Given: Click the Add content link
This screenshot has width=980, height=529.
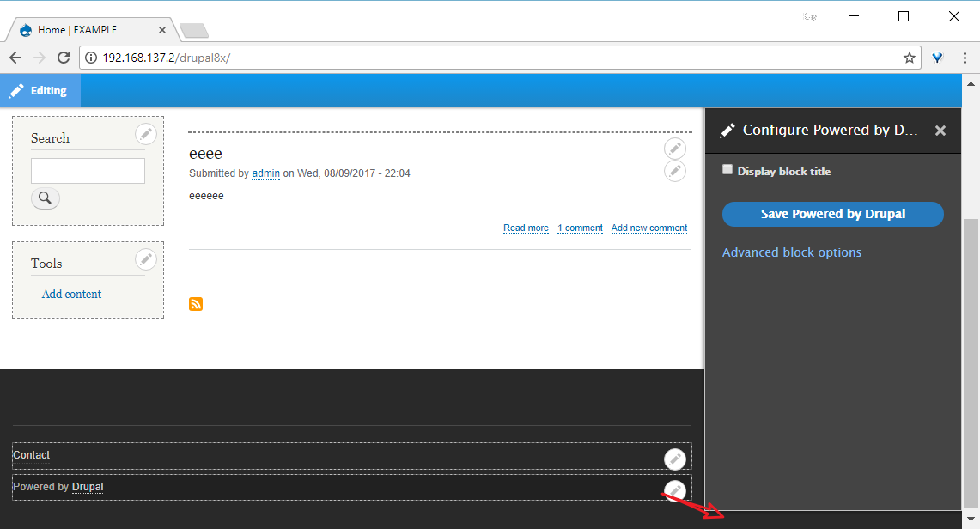Looking at the screenshot, I should (x=72, y=295).
